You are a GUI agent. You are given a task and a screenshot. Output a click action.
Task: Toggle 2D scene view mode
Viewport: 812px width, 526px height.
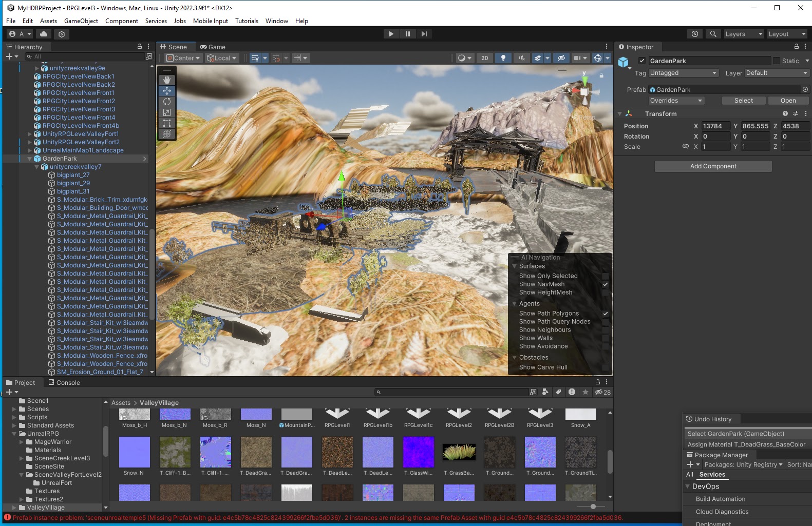point(484,58)
